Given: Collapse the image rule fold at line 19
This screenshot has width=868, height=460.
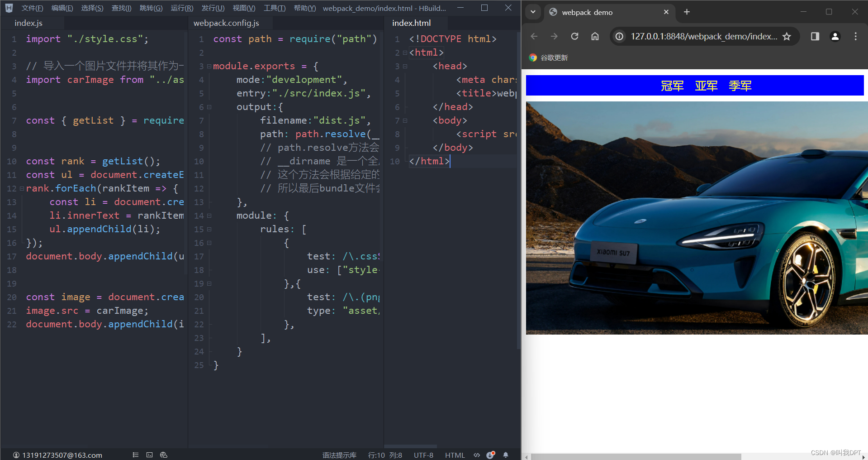Looking at the screenshot, I should [209, 284].
